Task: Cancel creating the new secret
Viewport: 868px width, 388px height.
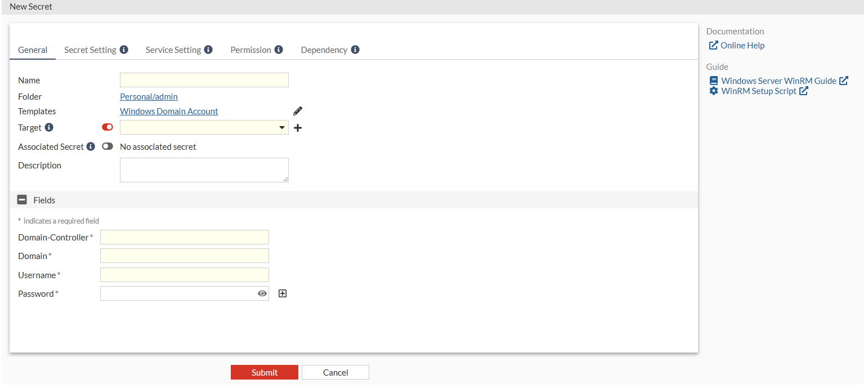Action: [335, 372]
